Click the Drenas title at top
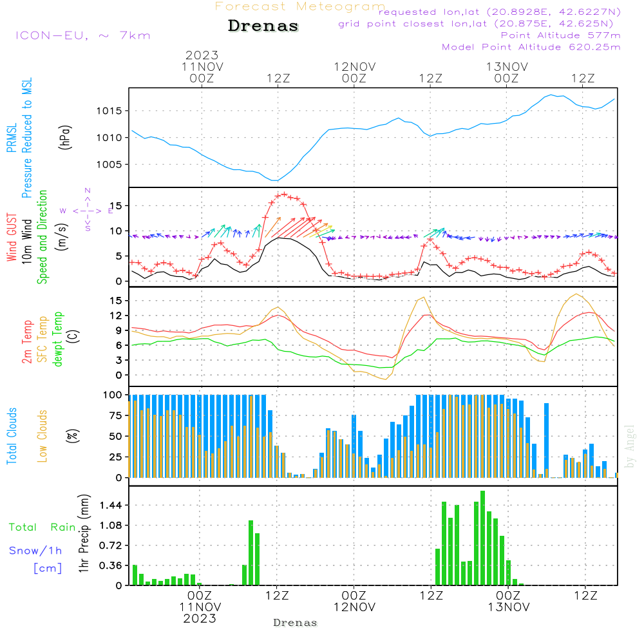The width and height of the screenshot is (644, 644). pos(263,26)
